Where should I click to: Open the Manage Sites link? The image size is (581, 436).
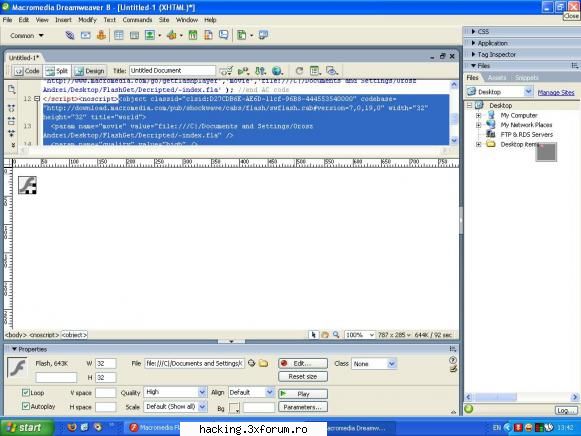(556, 92)
